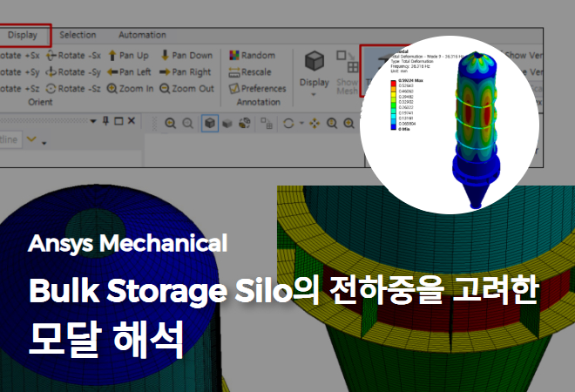Pan the view down

click(186, 56)
